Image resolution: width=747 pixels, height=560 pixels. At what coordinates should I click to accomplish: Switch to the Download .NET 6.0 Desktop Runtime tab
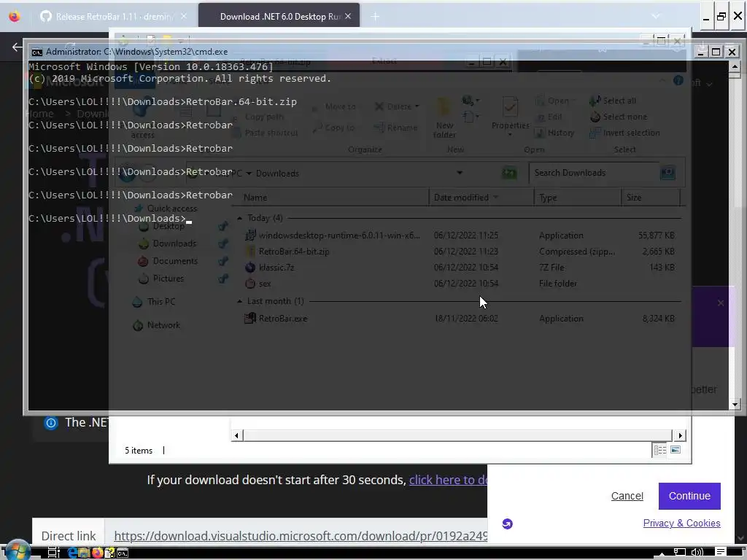[x=279, y=17]
